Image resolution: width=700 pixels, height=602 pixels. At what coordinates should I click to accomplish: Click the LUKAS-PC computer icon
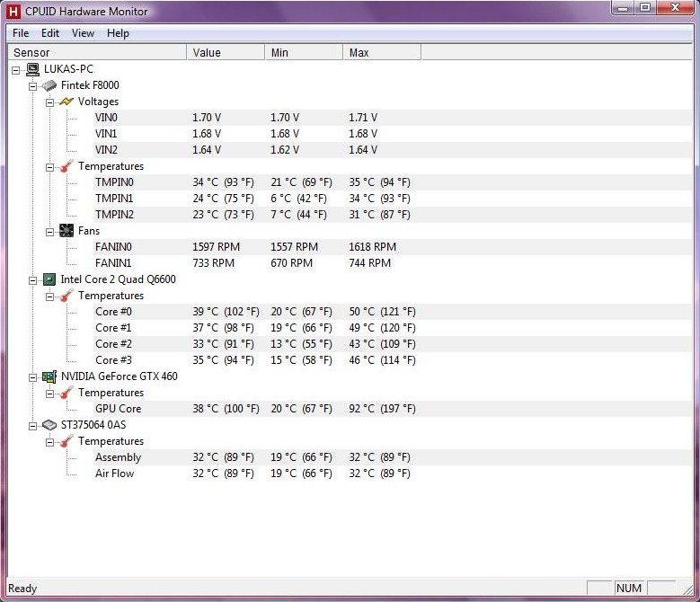[32, 69]
